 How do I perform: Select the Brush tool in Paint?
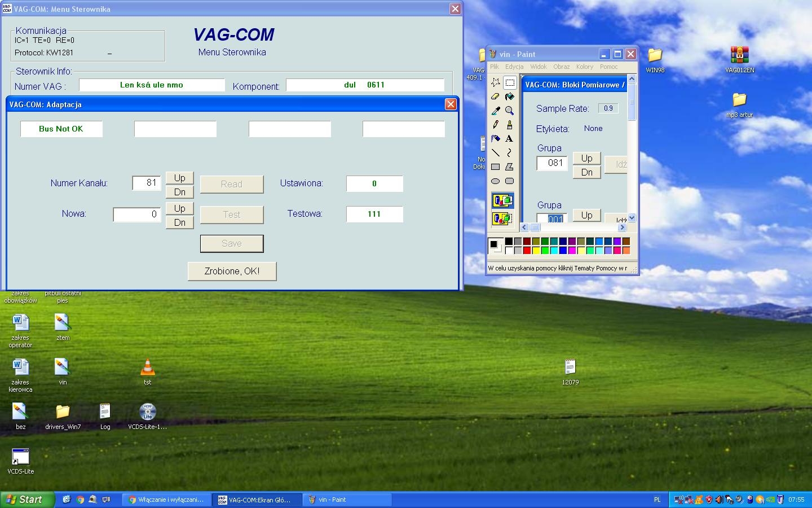(510, 125)
